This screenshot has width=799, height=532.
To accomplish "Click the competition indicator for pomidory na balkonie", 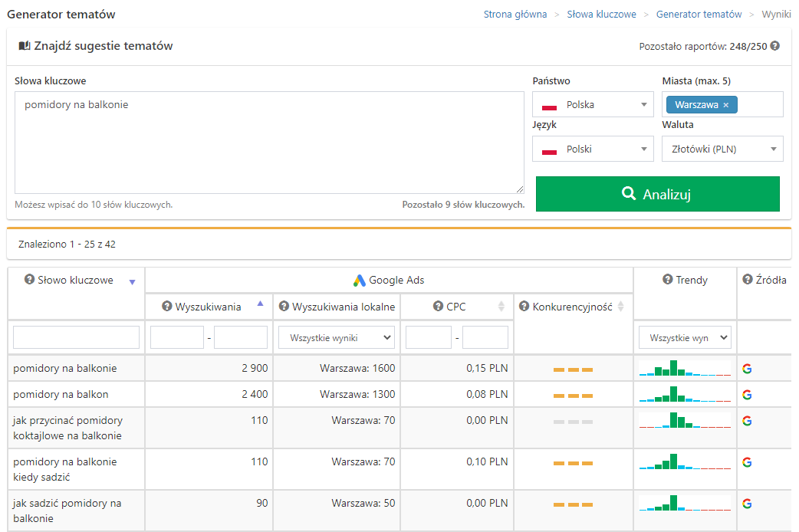I will pos(574,369).
